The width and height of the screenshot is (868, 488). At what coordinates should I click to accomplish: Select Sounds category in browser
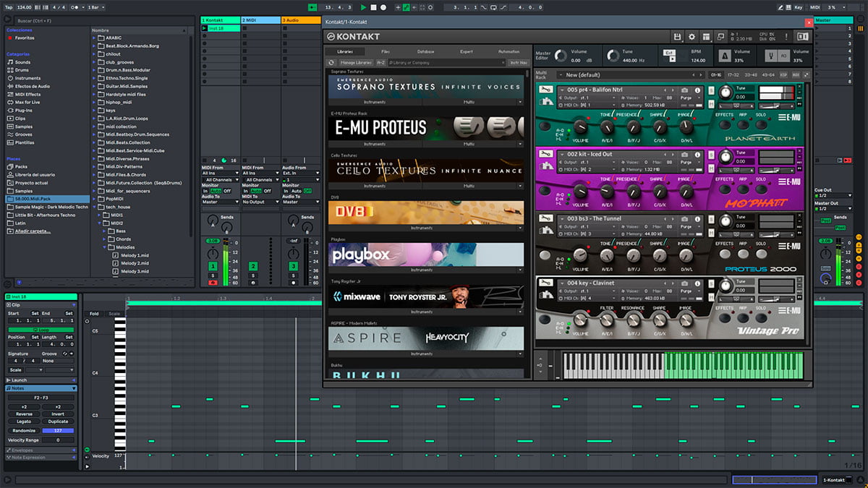point(22,62)
